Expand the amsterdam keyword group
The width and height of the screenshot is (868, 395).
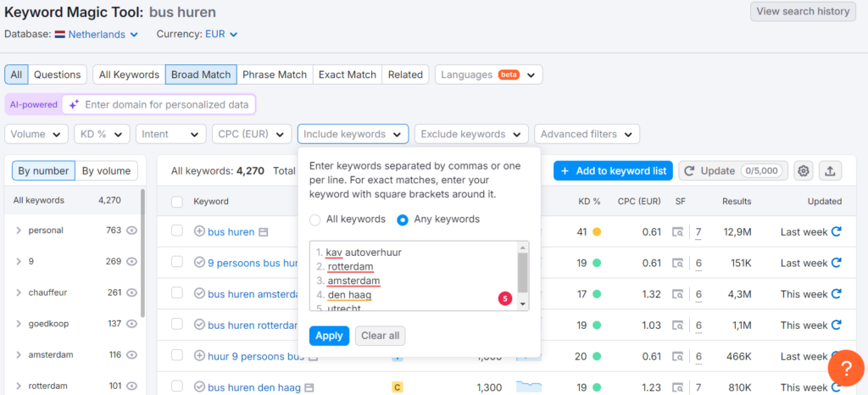(x=19, y=354)
